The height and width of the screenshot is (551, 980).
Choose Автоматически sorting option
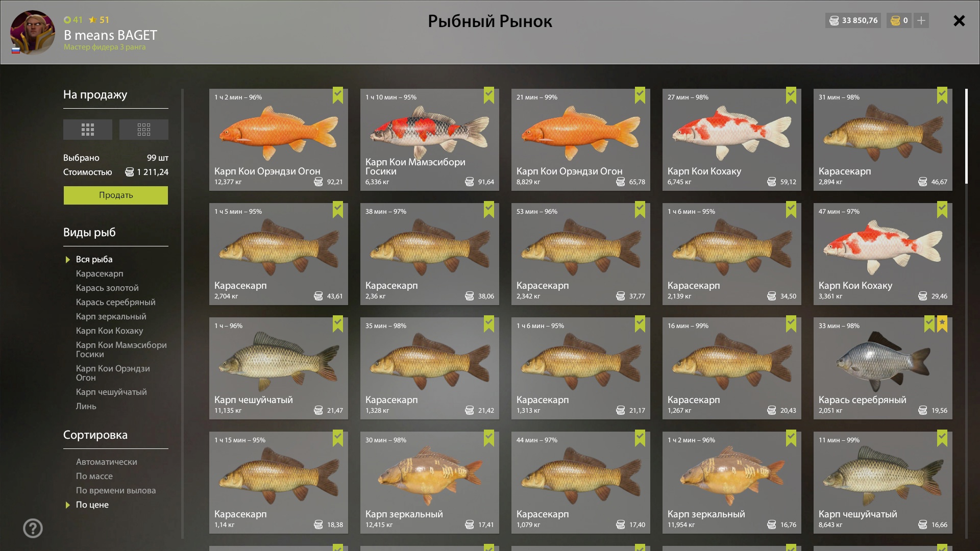coord(106,462)
